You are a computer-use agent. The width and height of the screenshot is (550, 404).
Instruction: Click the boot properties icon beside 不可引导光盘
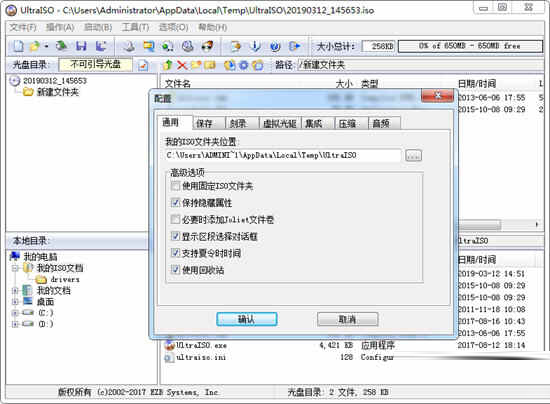click(143, 65)
